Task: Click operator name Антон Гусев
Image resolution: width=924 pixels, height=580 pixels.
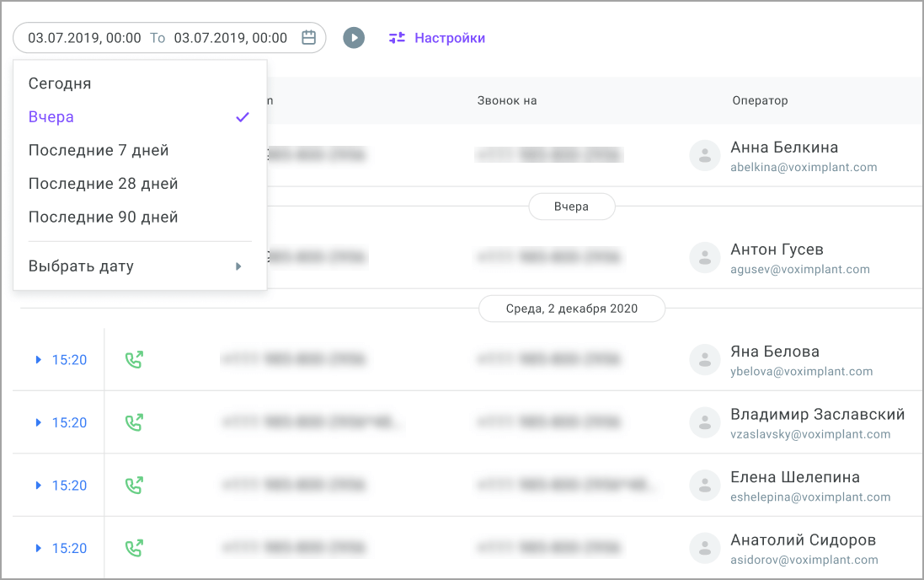Action: [x=777, y=250]
